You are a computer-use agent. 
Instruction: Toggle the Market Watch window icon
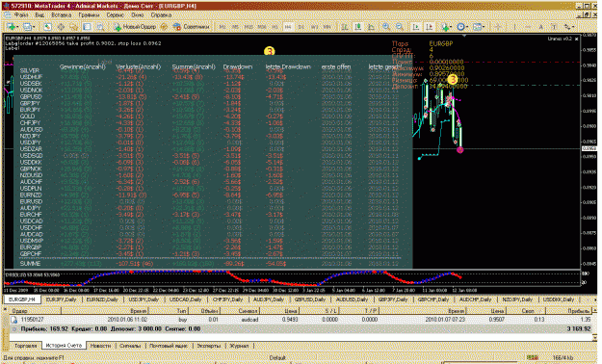point(47,27)
